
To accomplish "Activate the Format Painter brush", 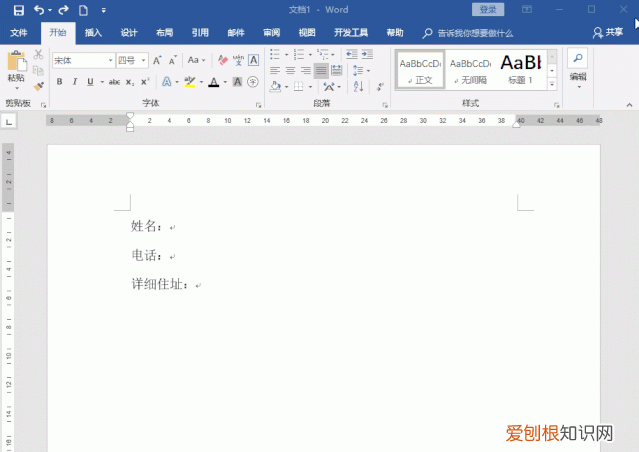I will tap(38, 86).
